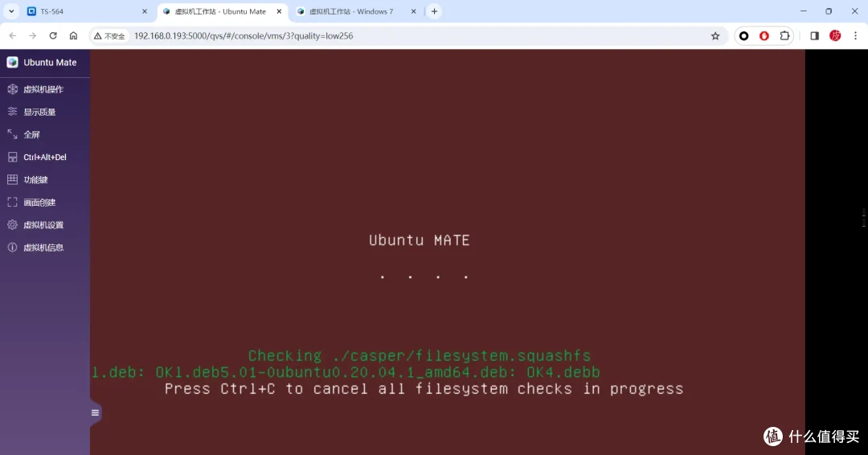
Task: Click the VM info circle icon
Action: 12,248
